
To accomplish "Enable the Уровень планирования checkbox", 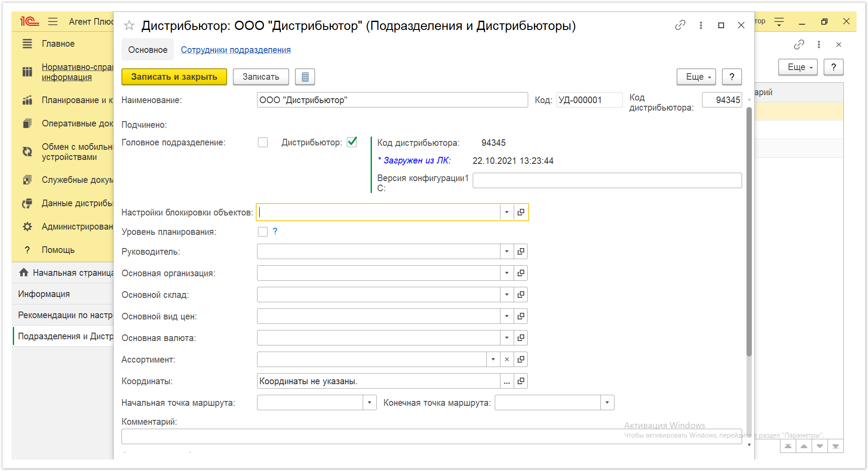I will 263,232.
